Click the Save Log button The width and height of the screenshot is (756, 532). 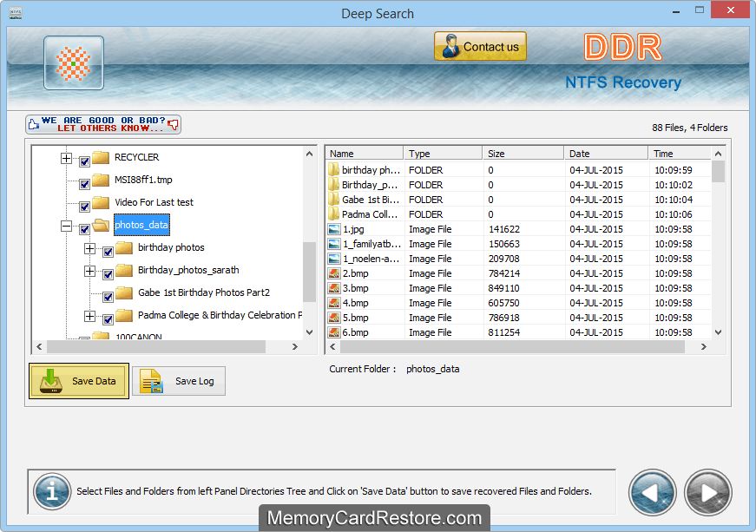click(x=179, y=381)
